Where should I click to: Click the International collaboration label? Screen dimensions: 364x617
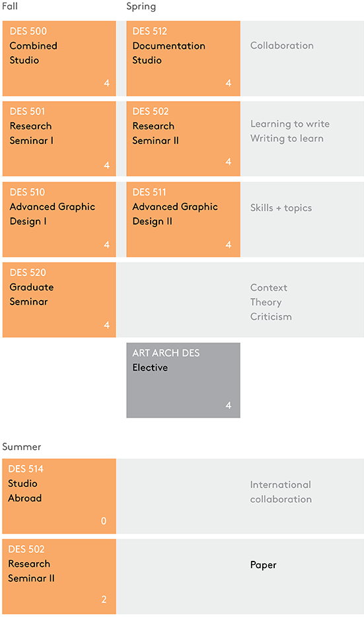pos(281,492)
